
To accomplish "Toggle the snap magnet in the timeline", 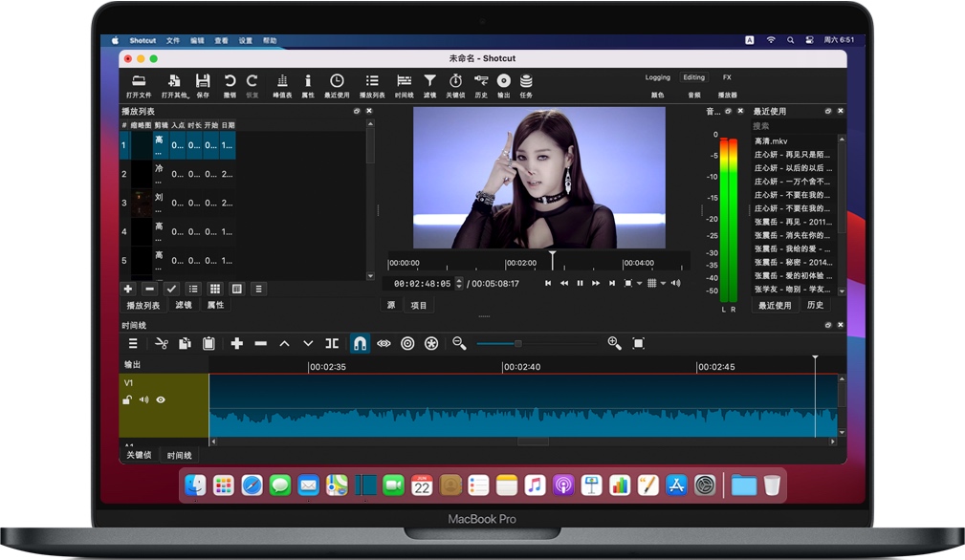I will tap(360, 343).
